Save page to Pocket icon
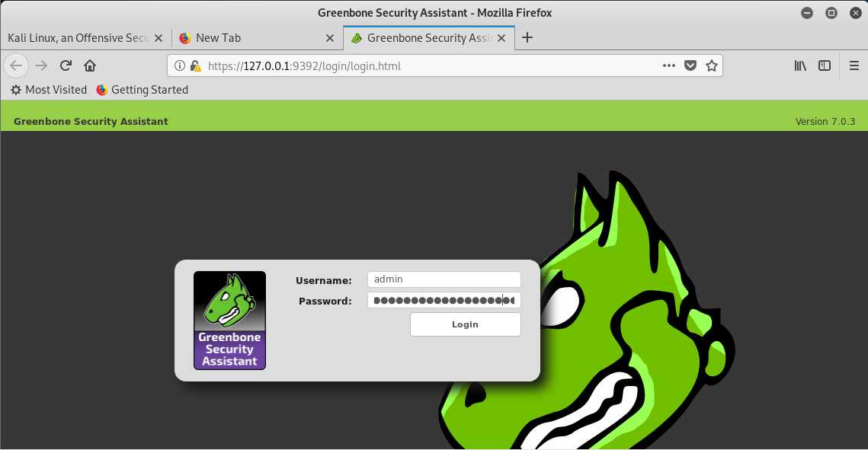The height and width of the screenshot is (450, 868). pyautogui.click(x=690, y=65)
